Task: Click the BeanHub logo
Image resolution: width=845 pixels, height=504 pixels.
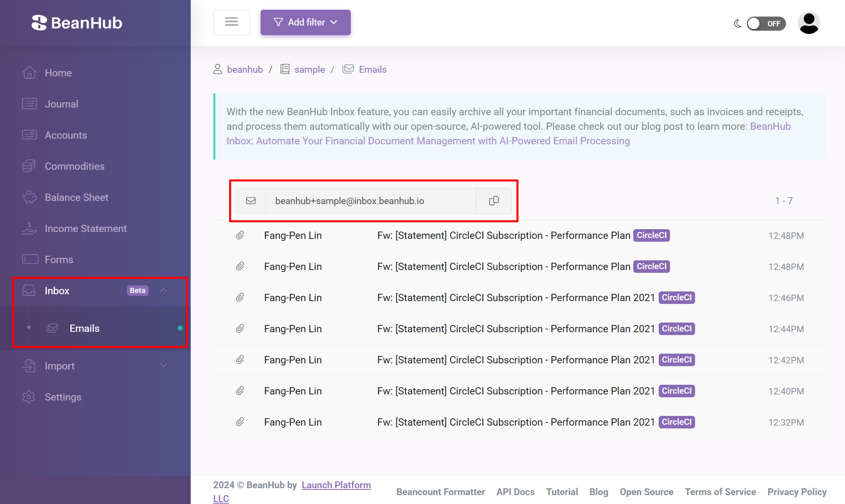Action: point(77,23)
